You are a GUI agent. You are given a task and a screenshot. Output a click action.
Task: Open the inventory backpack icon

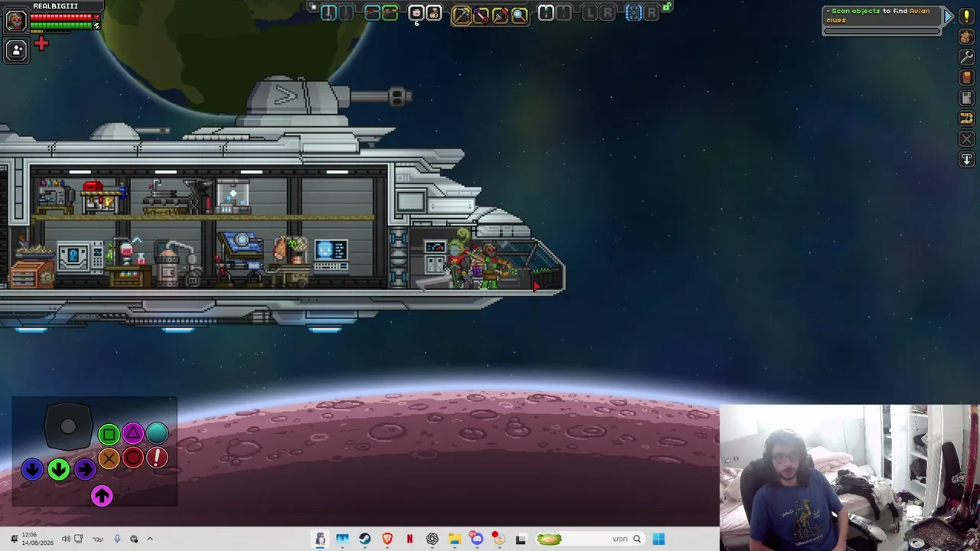click(x=966, y=37)
